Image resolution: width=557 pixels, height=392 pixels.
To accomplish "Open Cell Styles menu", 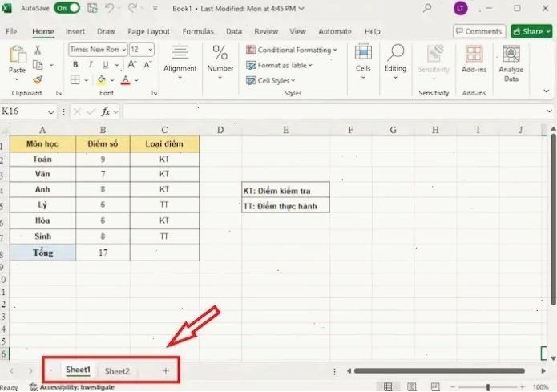I will 271,80.
